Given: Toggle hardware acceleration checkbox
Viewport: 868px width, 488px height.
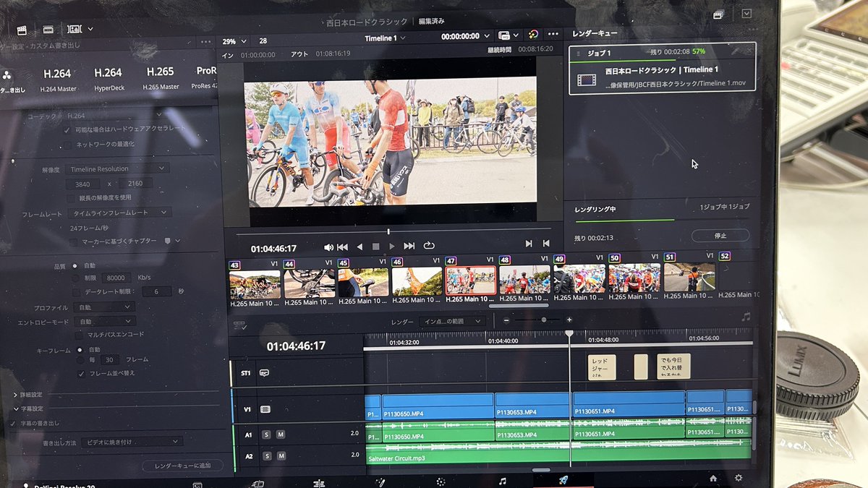Looking at the screenshot, I should coord(67,129).
